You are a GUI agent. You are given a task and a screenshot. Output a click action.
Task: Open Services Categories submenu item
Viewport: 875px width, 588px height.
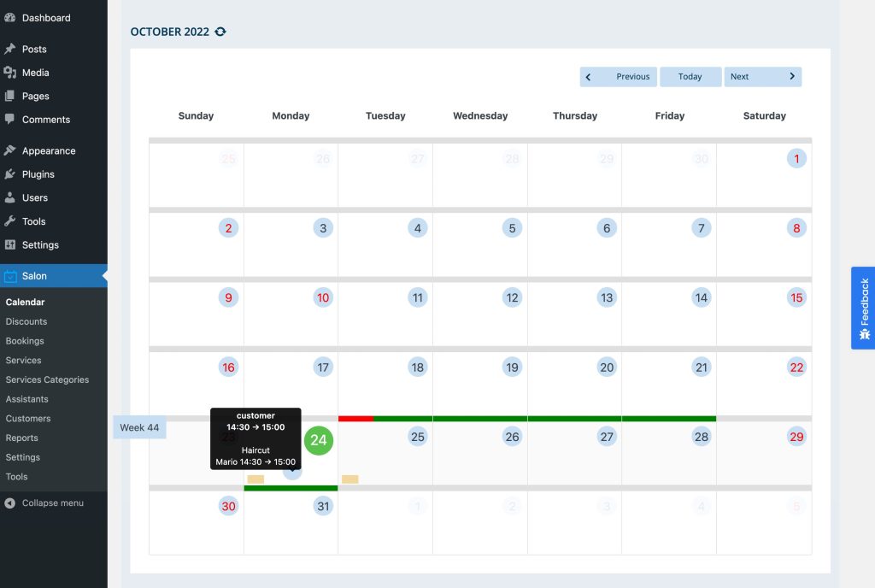(47, 379)
